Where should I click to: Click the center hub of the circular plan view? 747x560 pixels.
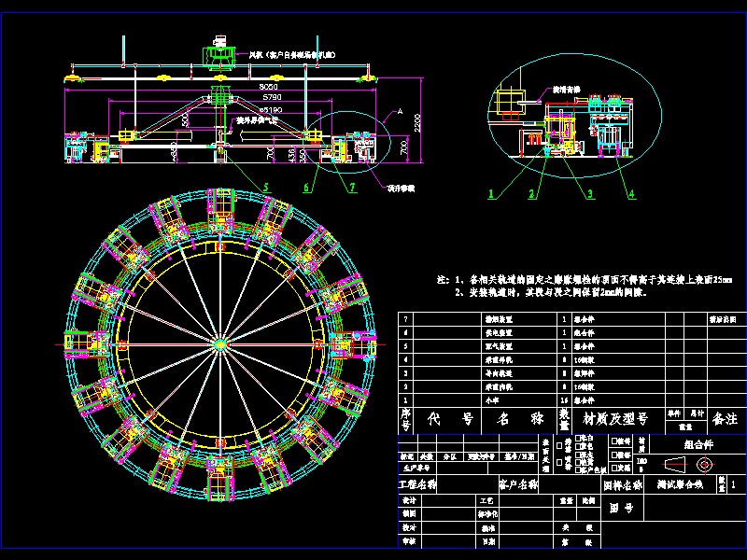coord(219,344)
